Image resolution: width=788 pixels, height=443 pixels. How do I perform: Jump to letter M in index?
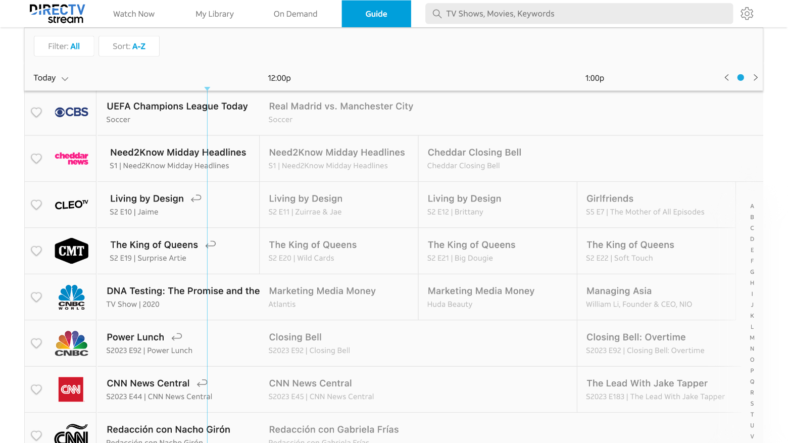(x=752, y=338)
